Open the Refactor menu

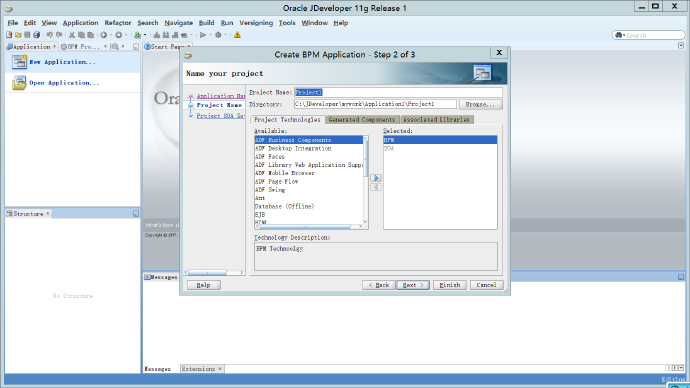coord(117,22)
